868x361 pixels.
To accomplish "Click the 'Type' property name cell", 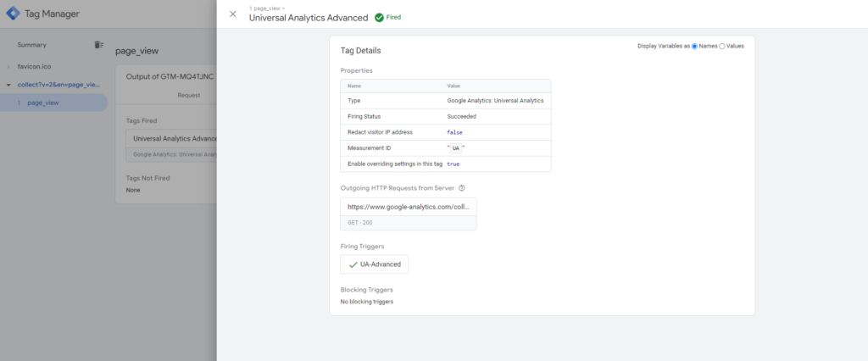I will pyautogui.click(x=353, y=101).
